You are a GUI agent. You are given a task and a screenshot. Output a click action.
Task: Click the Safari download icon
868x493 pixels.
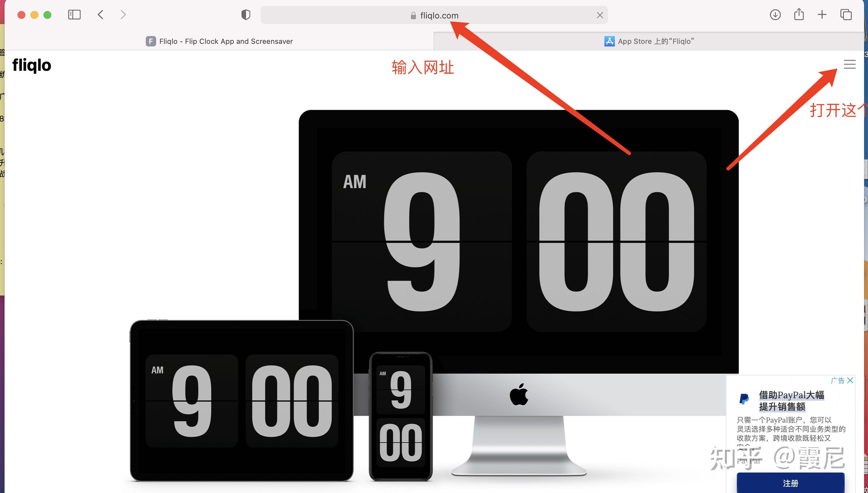pos(775,14)
